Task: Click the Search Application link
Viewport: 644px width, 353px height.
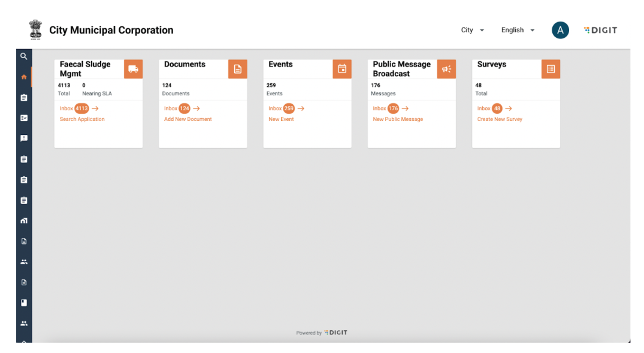Action: 82,119
